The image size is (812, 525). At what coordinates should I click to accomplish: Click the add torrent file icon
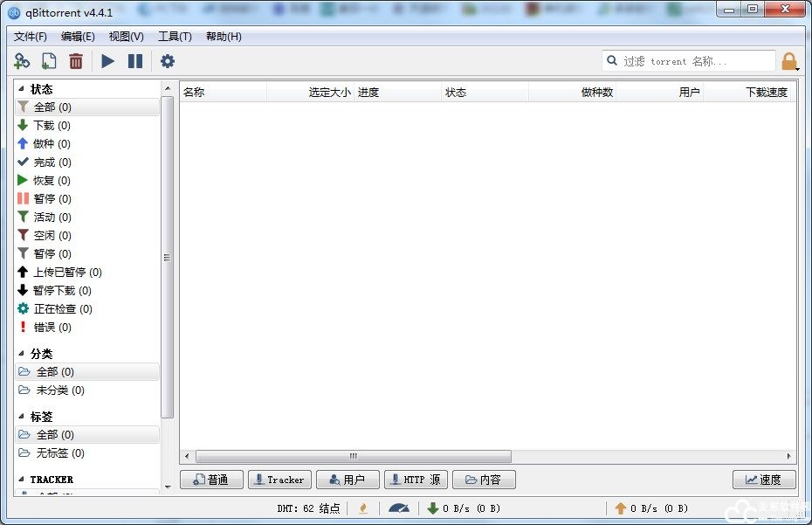(x=49, y=61)
